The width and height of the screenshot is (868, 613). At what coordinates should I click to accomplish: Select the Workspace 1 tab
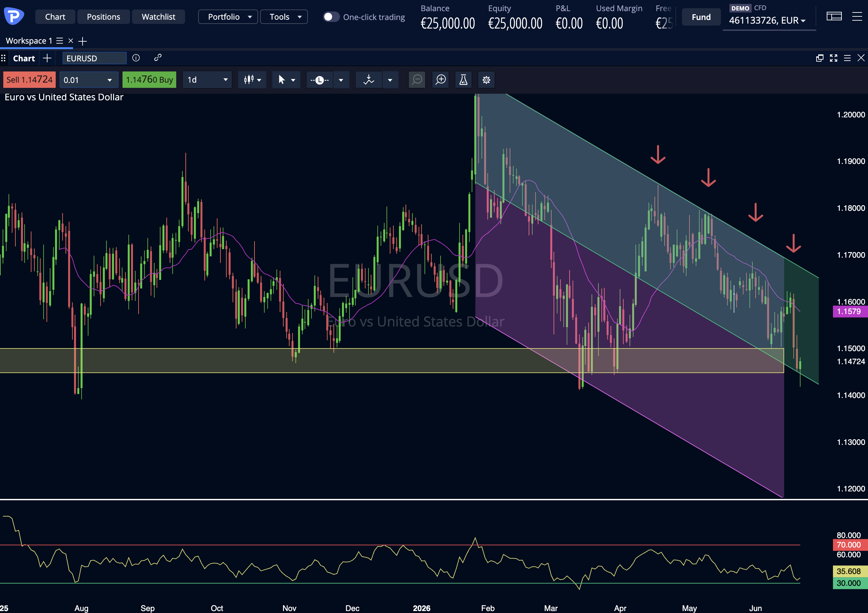(29, 41)
